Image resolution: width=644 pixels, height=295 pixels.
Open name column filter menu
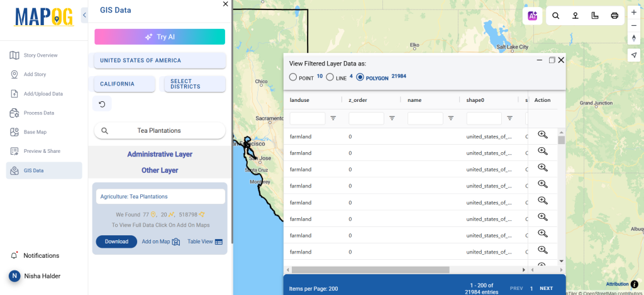click(x=450, y=118)
